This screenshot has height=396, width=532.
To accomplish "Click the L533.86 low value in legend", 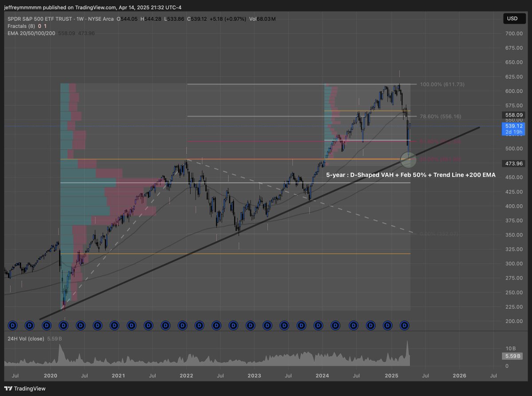I will [x=175, y=19].
